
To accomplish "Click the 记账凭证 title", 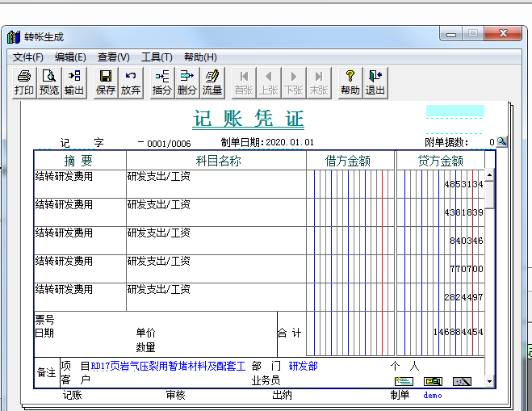I will 249,119.
